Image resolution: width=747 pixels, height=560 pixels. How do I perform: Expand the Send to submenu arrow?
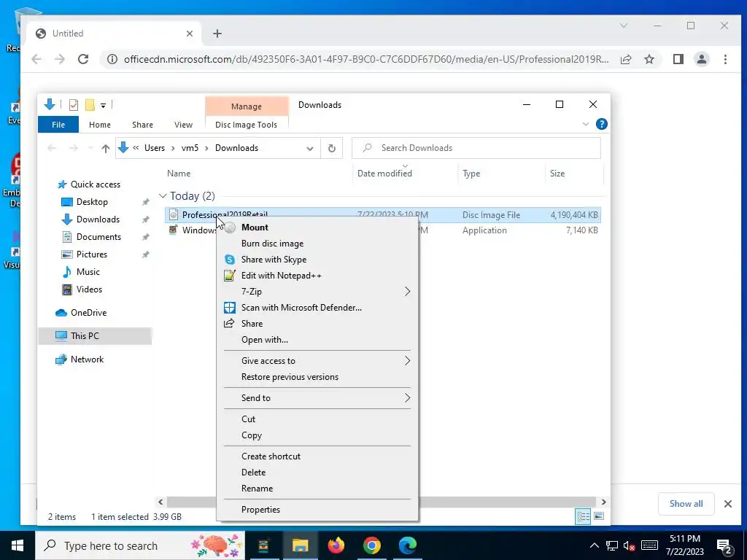[407, 398]
